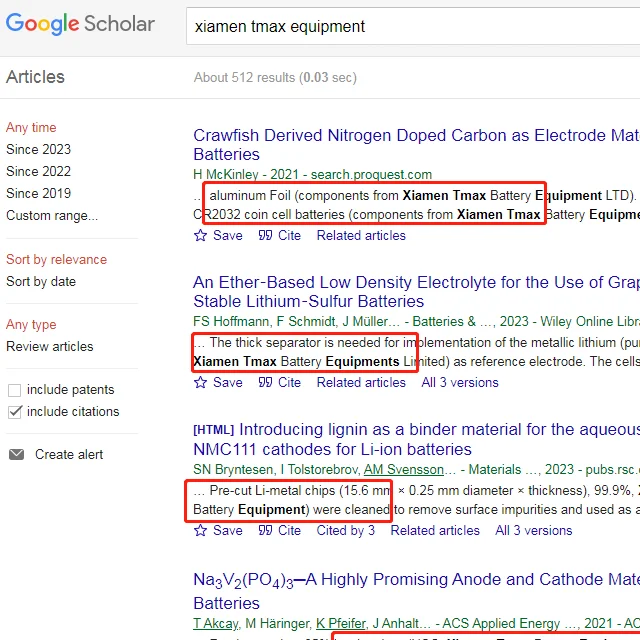Viewport: 640px width, 640px height.
Task: Filter results to Since 2023
Action: click(38, 149)
